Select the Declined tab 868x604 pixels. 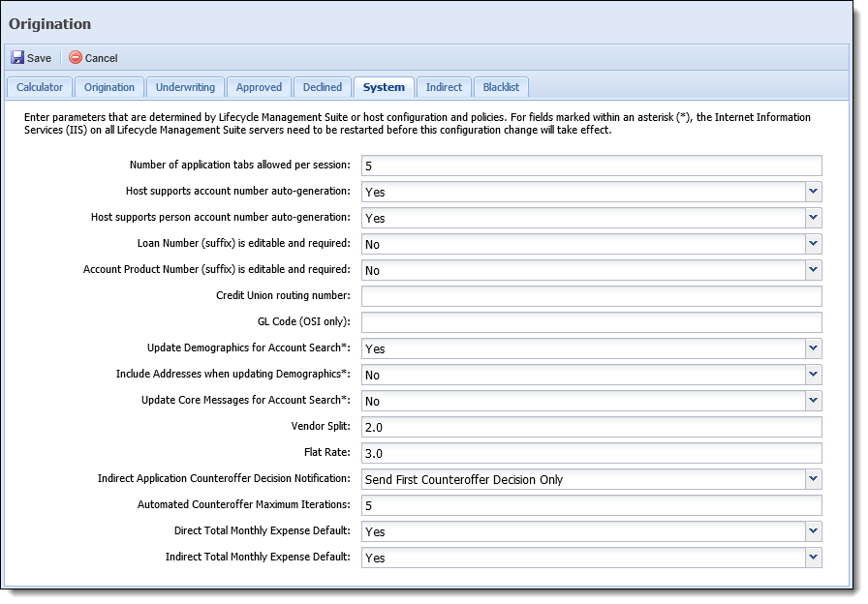[x=323, y=87]
